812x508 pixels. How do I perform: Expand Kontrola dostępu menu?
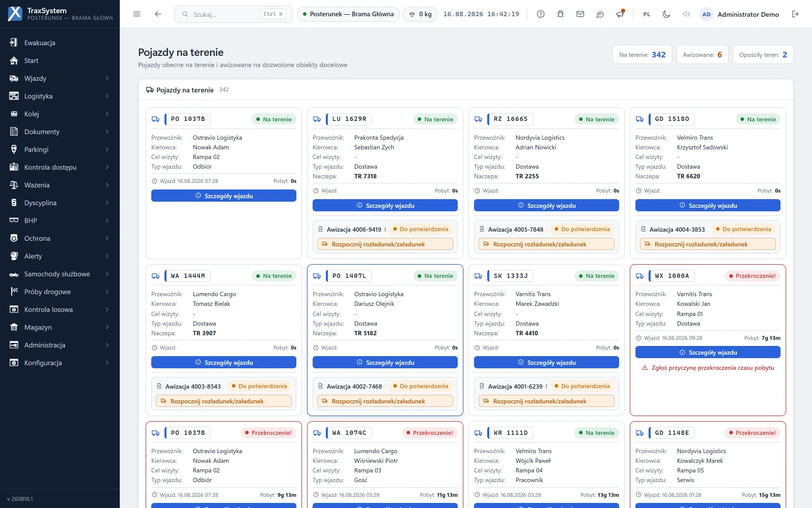pyautogui.click(x=60, y=167)
